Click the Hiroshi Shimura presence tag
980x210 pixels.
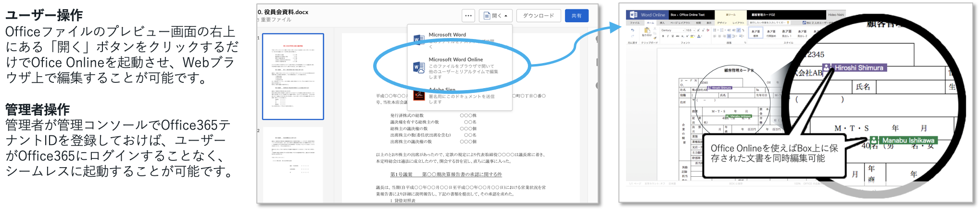(x=855, y=68)
